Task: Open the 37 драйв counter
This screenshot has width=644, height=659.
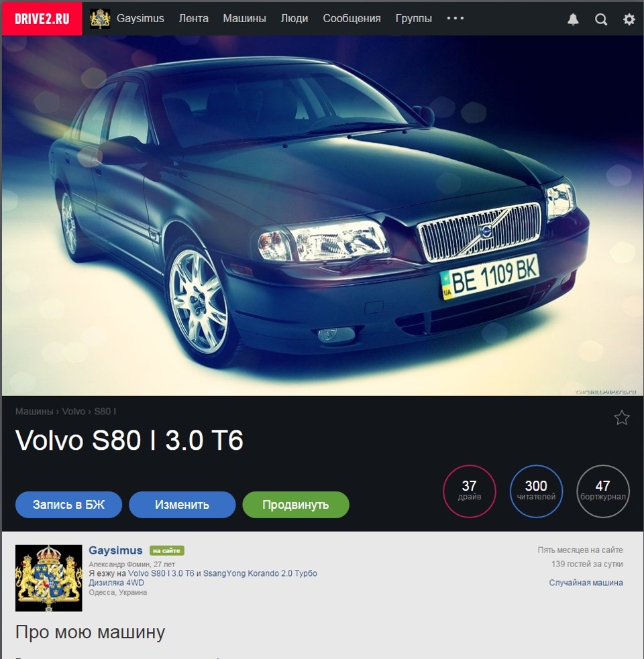Action: 470,491
